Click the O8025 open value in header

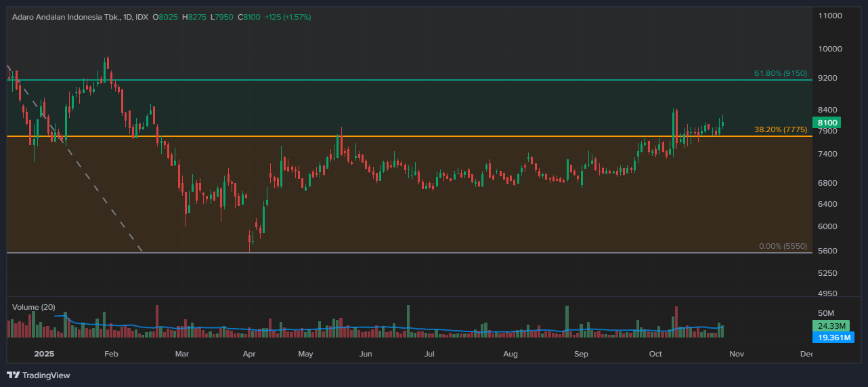(x=165, y=16)
